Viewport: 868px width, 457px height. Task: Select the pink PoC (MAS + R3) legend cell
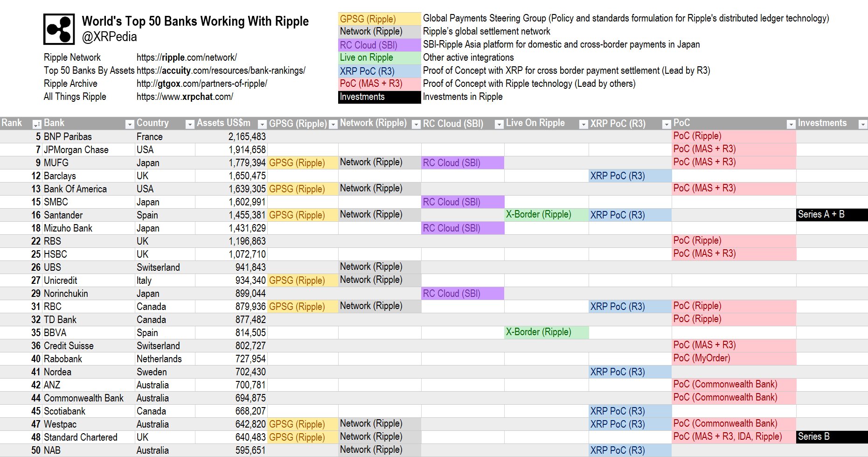coord(379,84)
